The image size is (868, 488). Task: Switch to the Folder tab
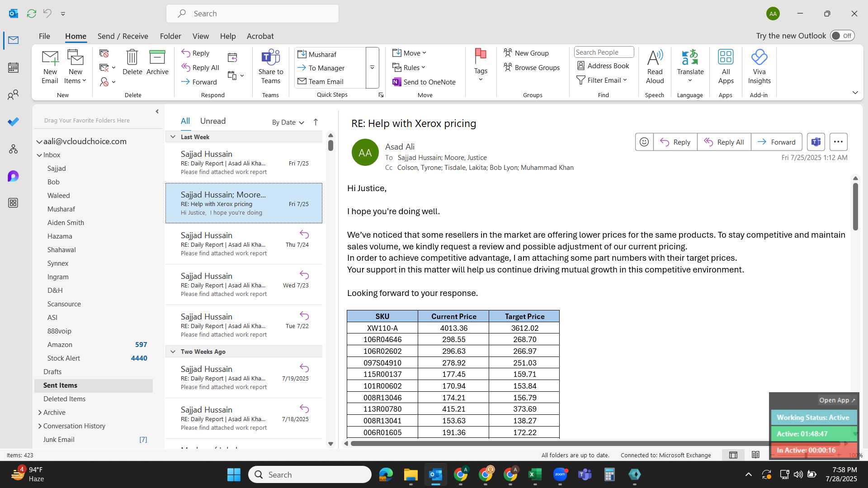click(x=170, y=36)
